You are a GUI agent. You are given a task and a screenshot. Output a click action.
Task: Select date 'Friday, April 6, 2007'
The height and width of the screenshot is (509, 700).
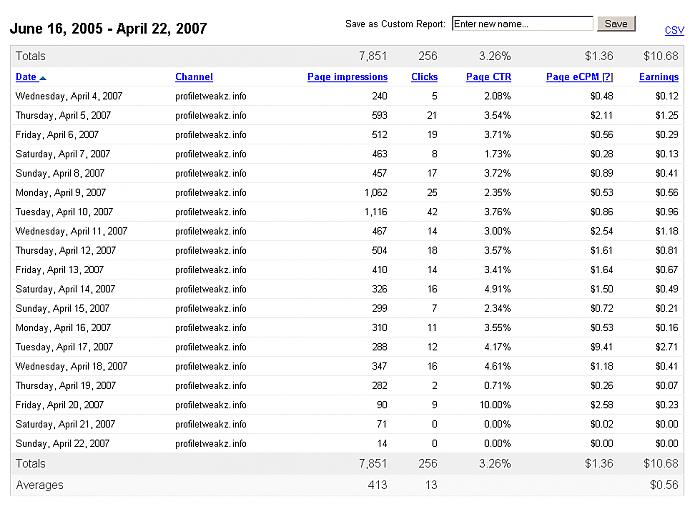(57, 134)
